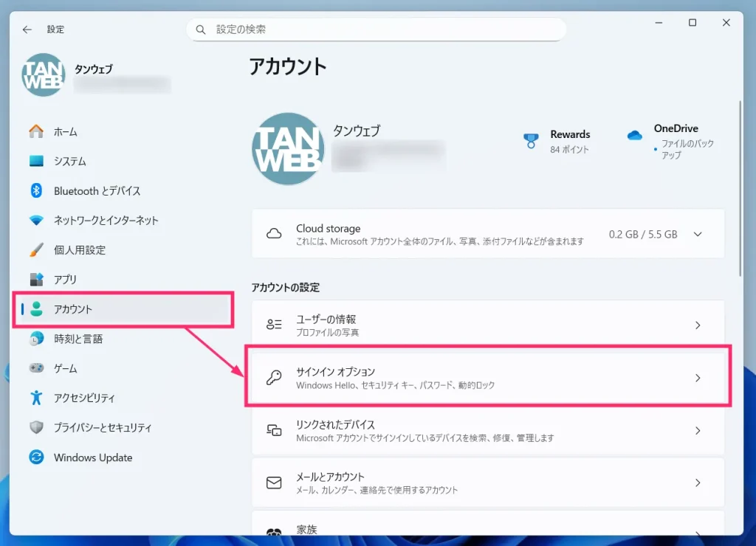Click the Bluetooth icon in sidebar
This screenshot has width=756, height=546.
[x=36, y=191]
